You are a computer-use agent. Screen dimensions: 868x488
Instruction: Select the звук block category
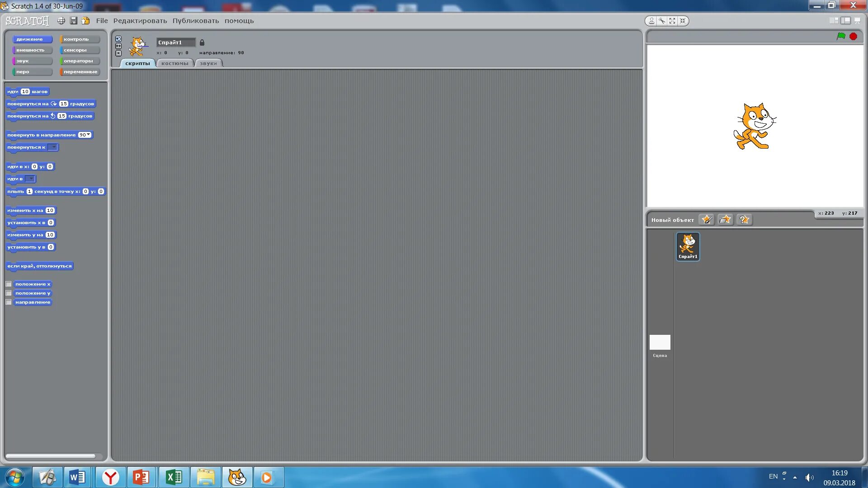click(x=32, y=61)
